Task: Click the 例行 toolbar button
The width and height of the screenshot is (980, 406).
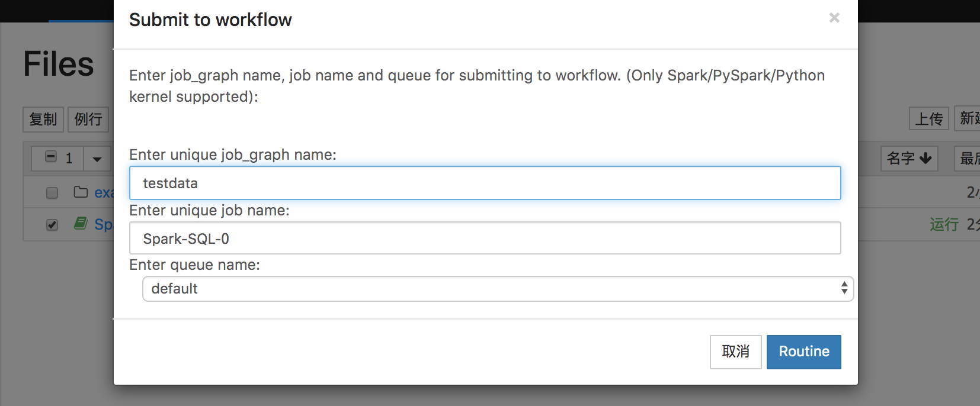Action: [88, 119]
